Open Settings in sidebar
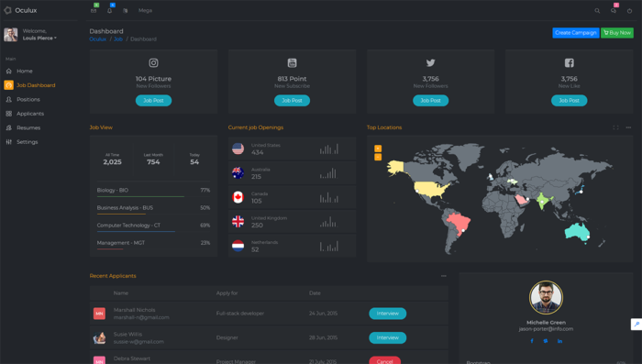The width and height of the screenshot is (642, 364). point(28,142)
